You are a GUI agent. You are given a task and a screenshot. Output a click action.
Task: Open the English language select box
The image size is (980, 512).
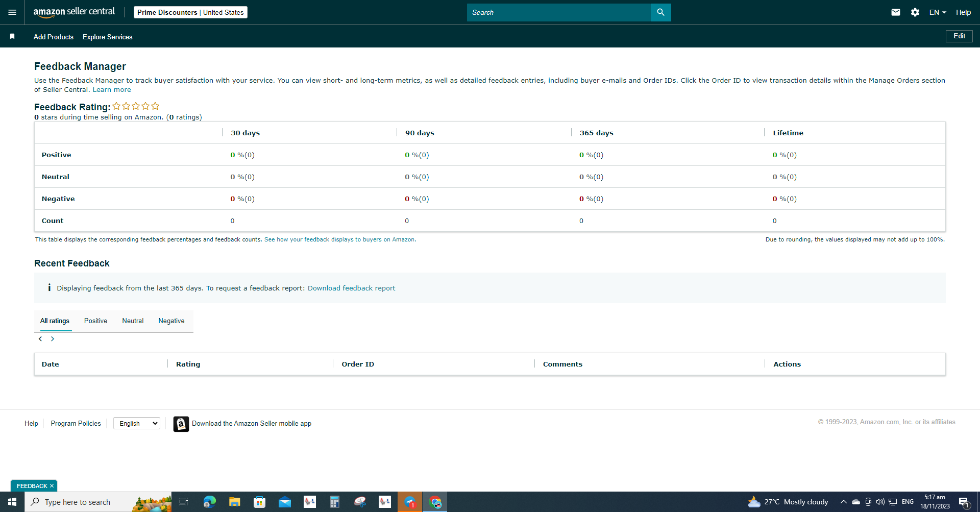click(136, 423)
